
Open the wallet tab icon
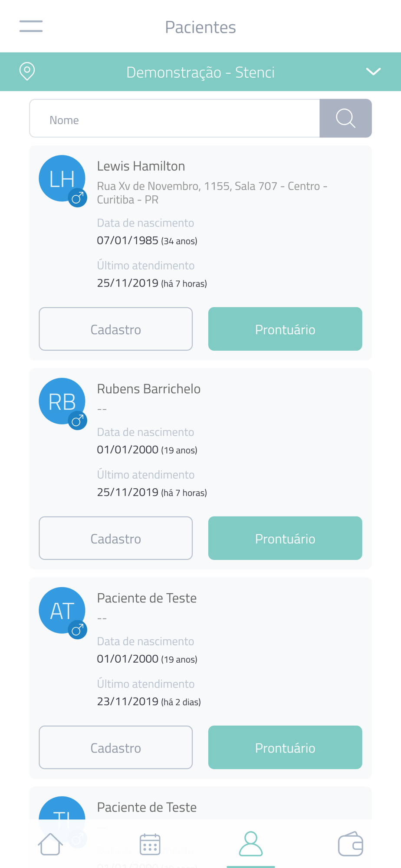[351, 844]
